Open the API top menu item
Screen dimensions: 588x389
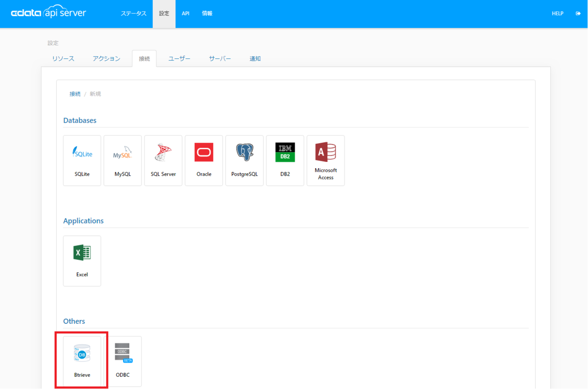(x=186, y=14)
